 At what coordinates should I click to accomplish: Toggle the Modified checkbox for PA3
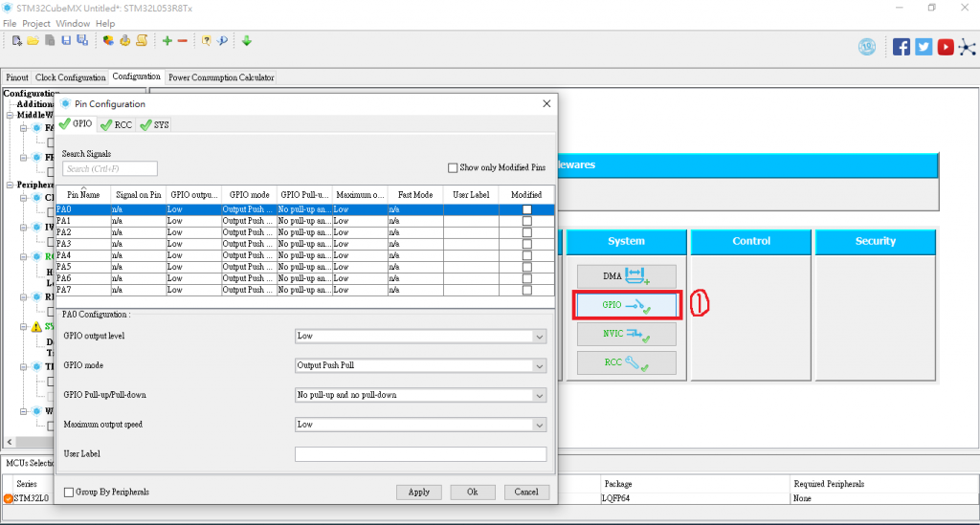527,244
